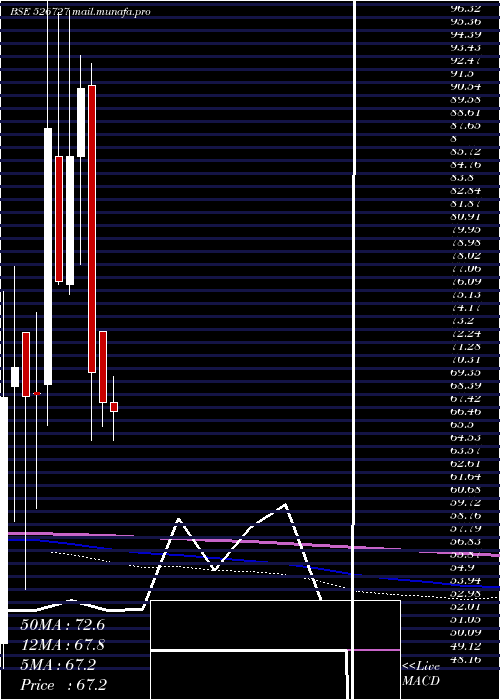Click the Price : 67.2 readout

click(63, 685)
